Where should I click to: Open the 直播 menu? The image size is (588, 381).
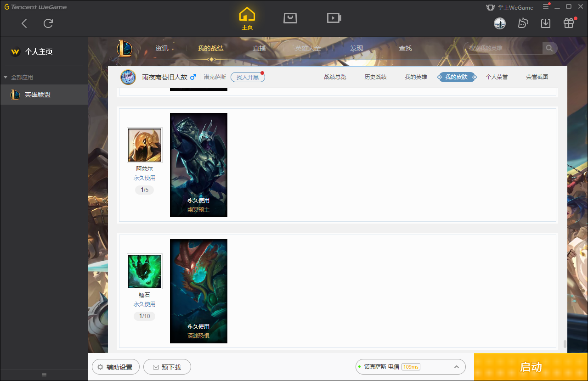(260, 48)
